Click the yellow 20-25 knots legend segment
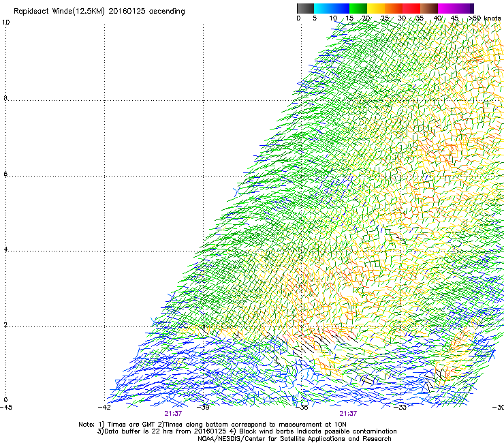Image resolution: width=504 pixels, height=443 pixels. pos(376,8)
